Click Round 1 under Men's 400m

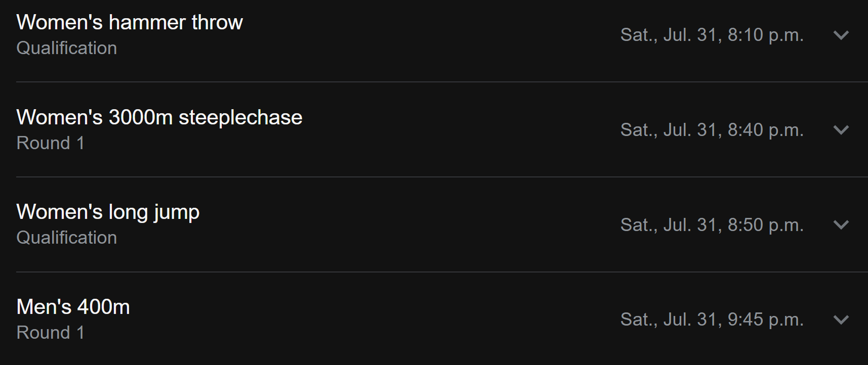coord(51,333)
